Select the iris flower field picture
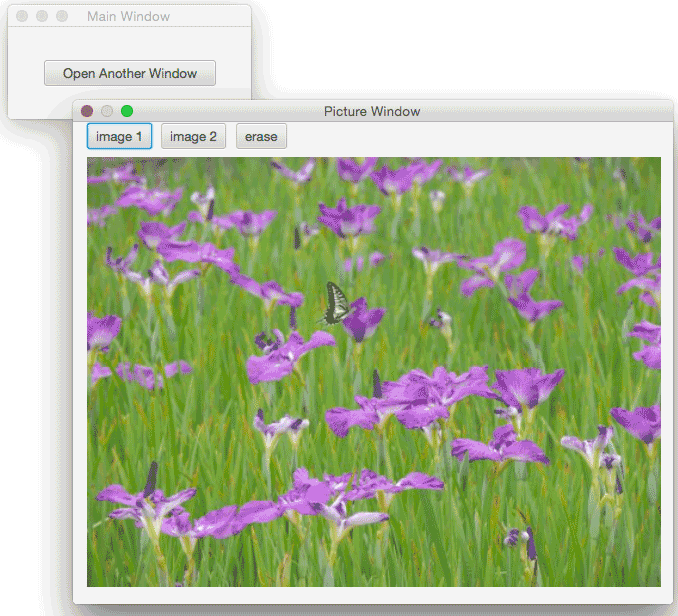Viewport: 678px width, 616px height. (374, 372)
